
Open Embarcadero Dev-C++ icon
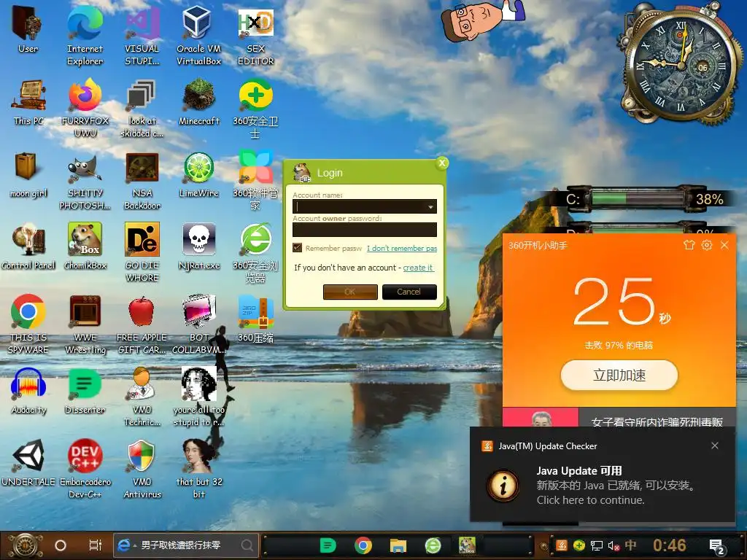tap(85, 469)
